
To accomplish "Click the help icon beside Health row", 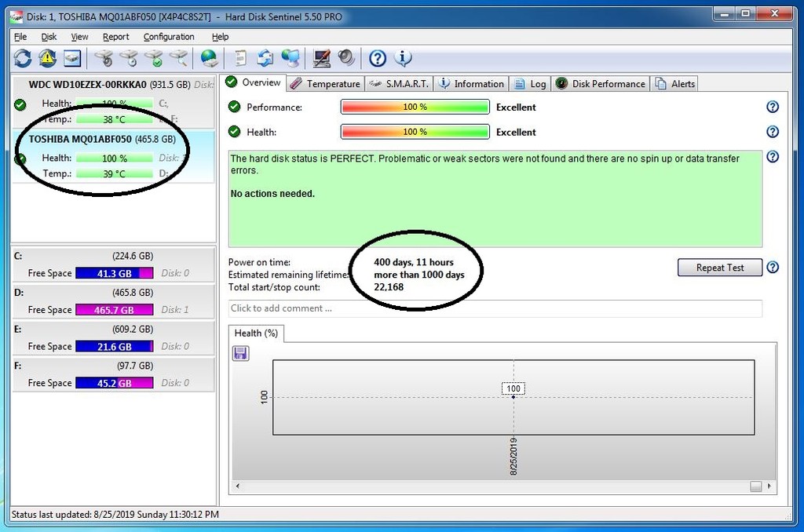I will pos(773,132).
